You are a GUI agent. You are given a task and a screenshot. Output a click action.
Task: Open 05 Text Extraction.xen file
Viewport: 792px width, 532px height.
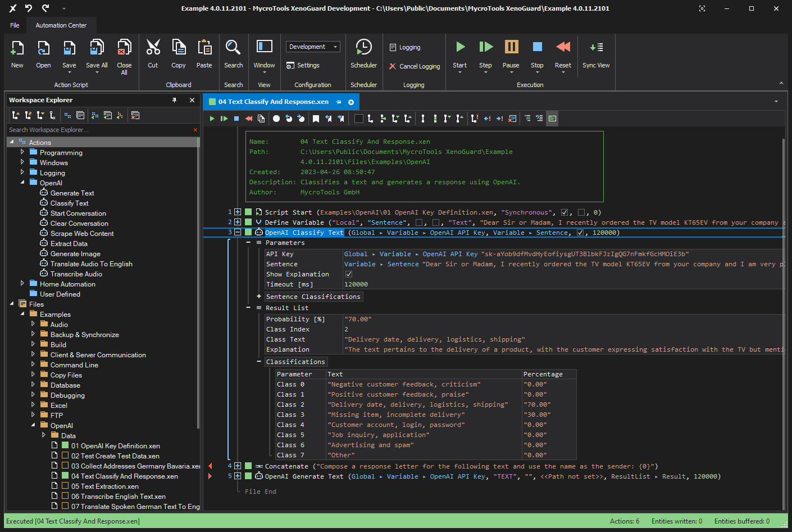pos(104,486)
